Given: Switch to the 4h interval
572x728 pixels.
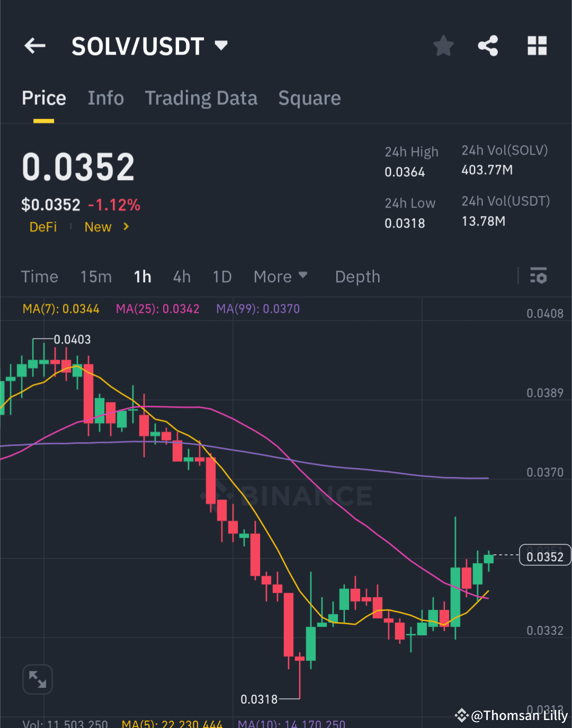Looking at the screenshot, I should click(x=181, y=276).
